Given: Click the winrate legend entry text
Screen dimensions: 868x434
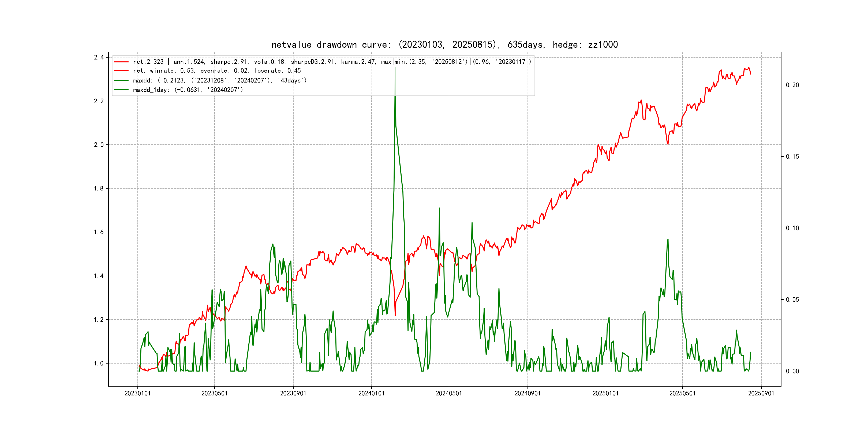Looking at the screenshot, I should [x=217, y=71].
